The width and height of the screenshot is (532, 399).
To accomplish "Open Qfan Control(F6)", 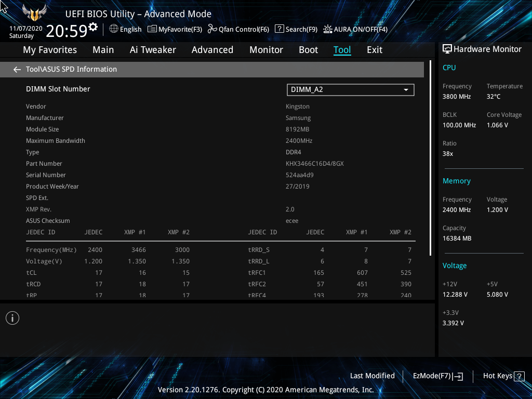I will point(238,29).
